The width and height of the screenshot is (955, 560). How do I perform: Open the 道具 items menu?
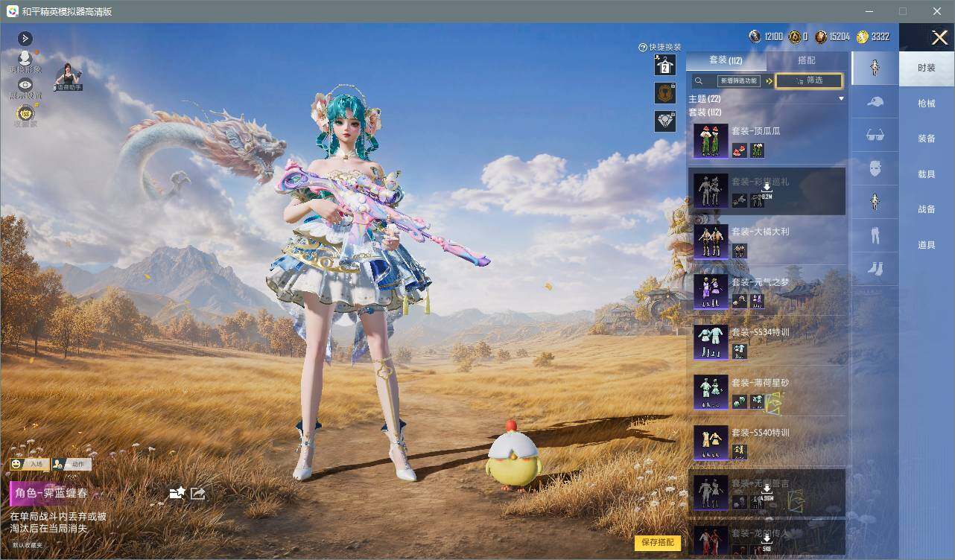click(x=927, y=245)
